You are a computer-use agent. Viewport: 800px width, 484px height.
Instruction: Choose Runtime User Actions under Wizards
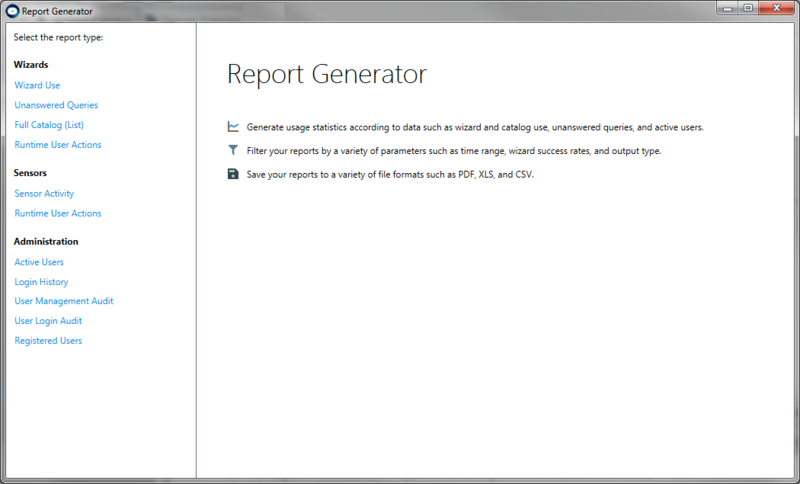click(58, 145)
